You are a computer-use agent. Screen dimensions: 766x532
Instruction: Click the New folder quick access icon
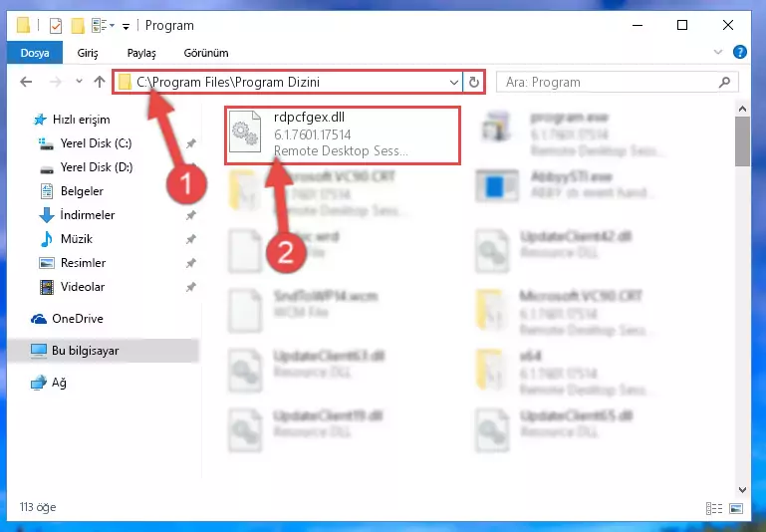(78, 25)
